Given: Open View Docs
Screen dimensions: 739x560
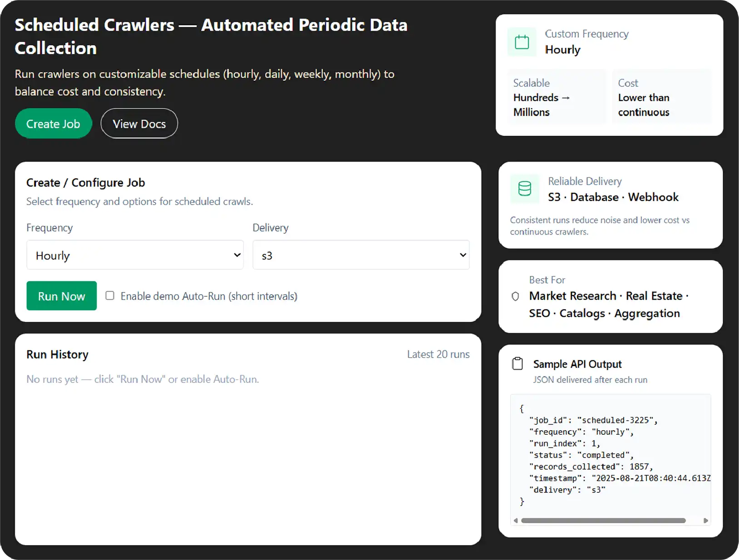Looking at the screenshot, I should [x=139, y=123].
